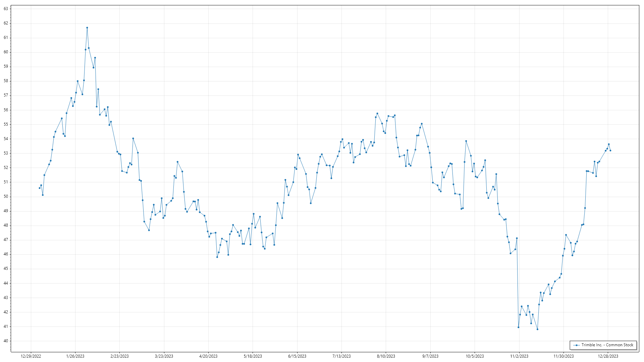This screenshot has height=362, width=644.
Task: Click the 56 label on the y-axis
Action: pyautogui.click(x=6, y=110)
